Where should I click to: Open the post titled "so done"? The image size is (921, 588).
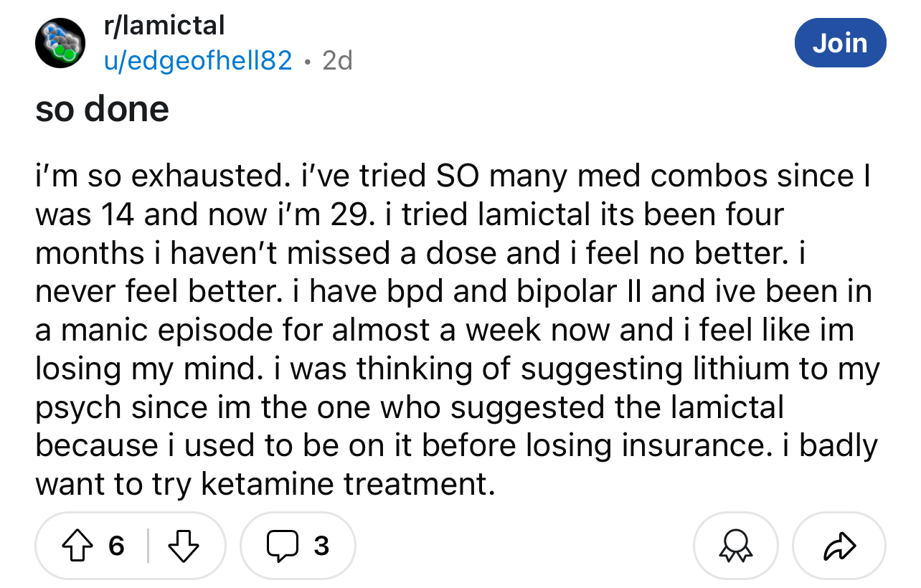click(x=103, y=109)
